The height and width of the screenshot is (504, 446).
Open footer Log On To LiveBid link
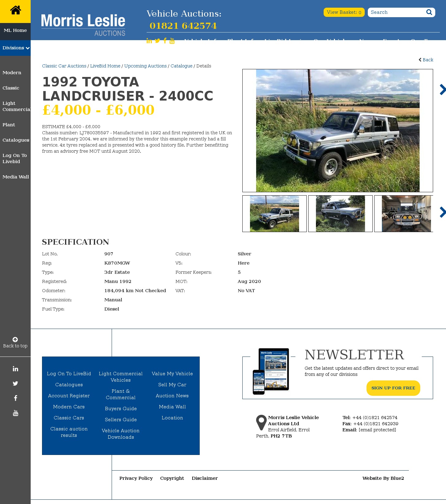[x=69, y=374]
